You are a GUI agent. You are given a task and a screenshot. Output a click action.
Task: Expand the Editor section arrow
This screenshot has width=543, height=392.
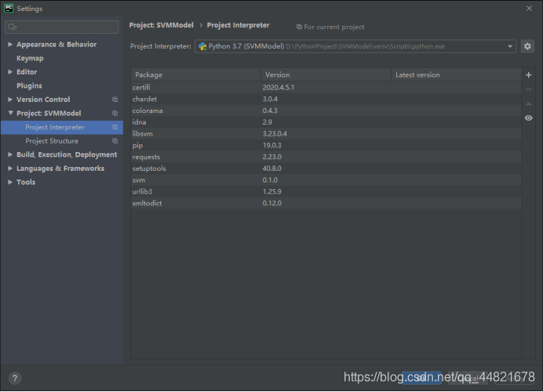(10, 72)
